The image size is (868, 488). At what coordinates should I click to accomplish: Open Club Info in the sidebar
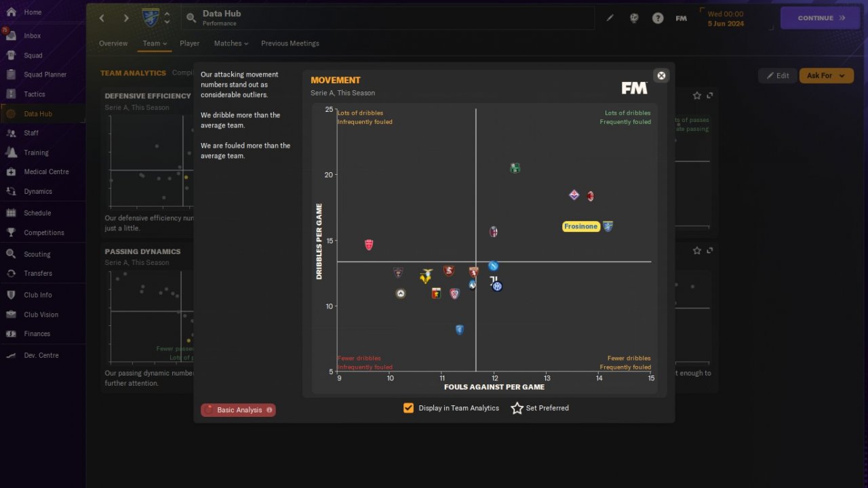click(x=38, y=295)
